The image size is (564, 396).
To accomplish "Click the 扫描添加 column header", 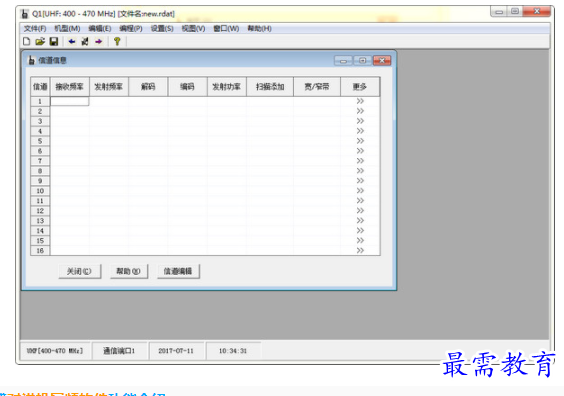I will coord(270,87).
